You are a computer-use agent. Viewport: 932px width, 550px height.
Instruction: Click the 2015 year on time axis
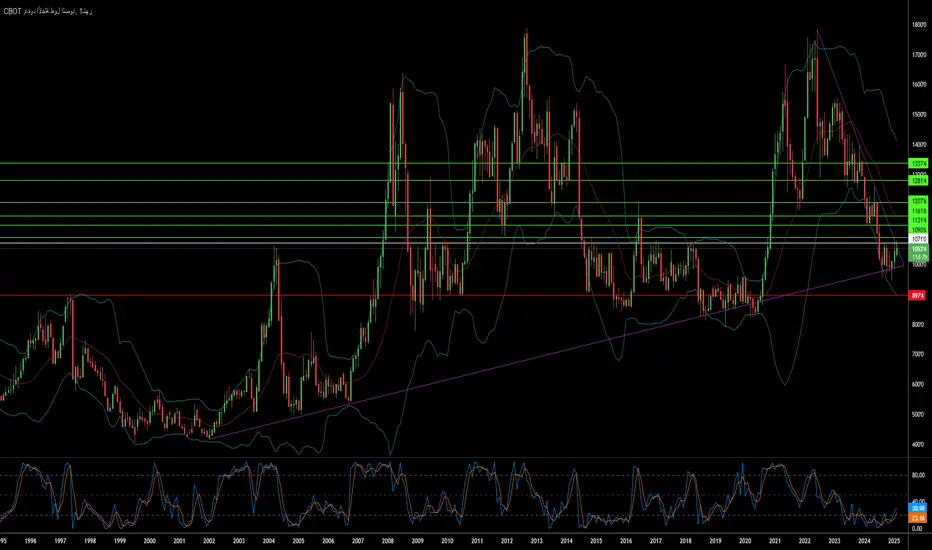click(x=596, y=541)
